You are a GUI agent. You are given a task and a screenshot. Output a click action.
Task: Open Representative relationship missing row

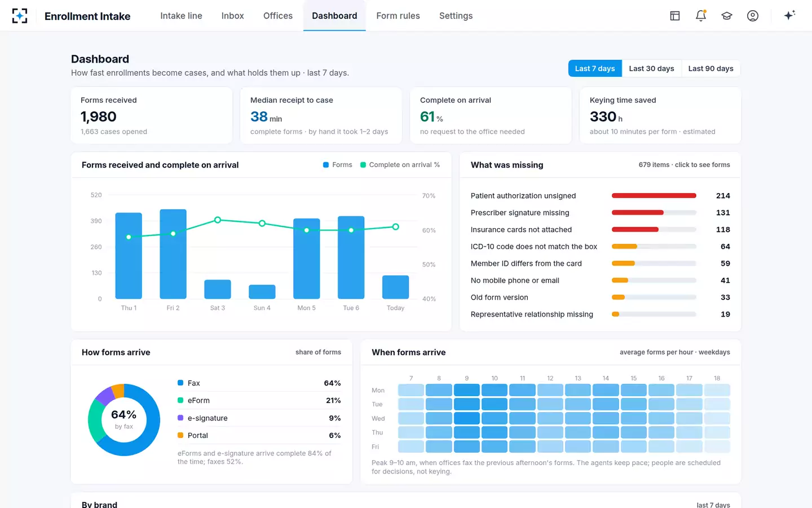pyautogui.click(x=601, y=314)
